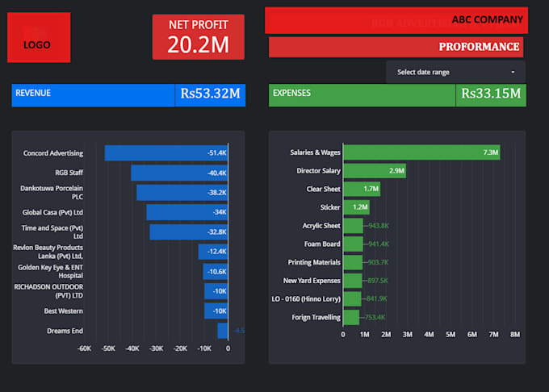Click the 903.7K data label
This screenshot has width=549, height=392.
[x=378, y=262]
